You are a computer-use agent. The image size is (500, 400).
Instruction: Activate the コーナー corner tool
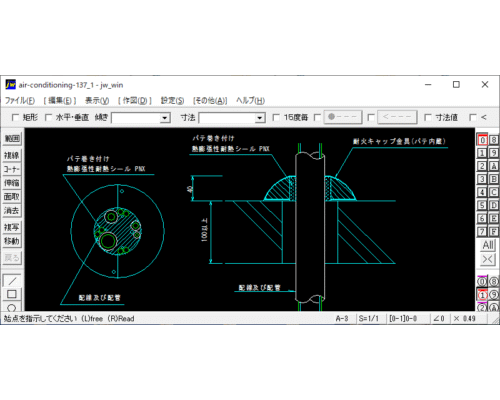tap(12, 169)
